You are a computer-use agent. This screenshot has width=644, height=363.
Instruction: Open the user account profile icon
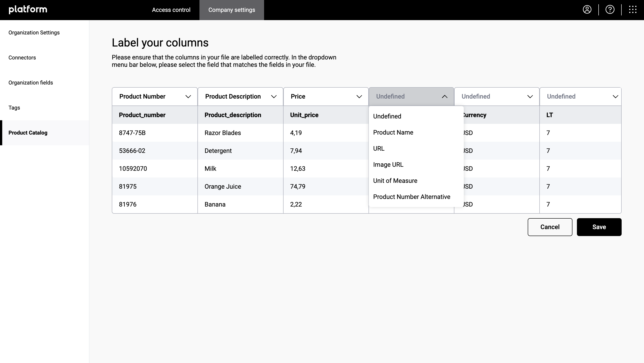point(587,10)
